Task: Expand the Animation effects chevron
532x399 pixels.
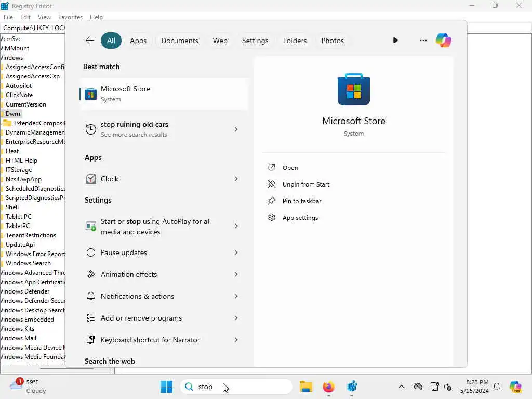Action: (x=236, y=274)
